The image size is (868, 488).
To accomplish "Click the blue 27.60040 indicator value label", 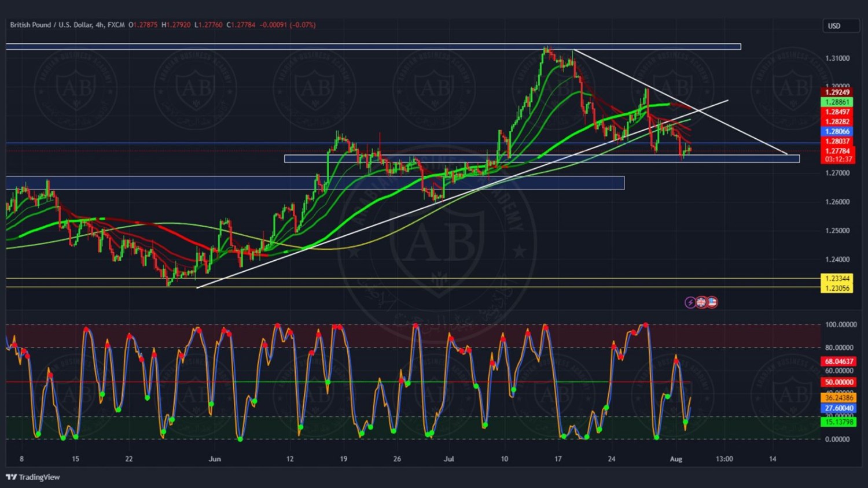I will (838, 408).
